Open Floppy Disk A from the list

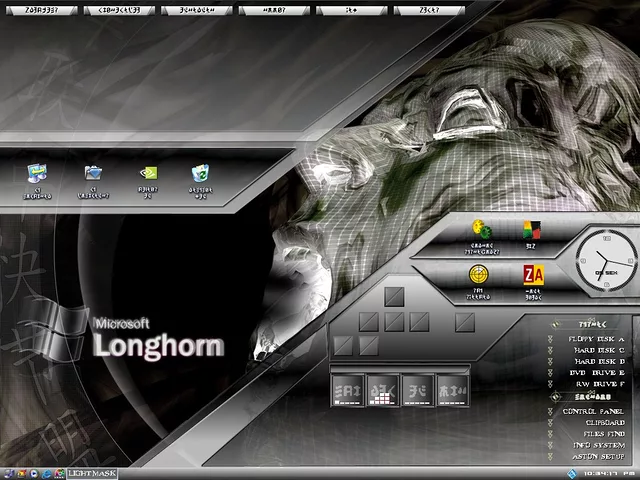click(596, 339)
